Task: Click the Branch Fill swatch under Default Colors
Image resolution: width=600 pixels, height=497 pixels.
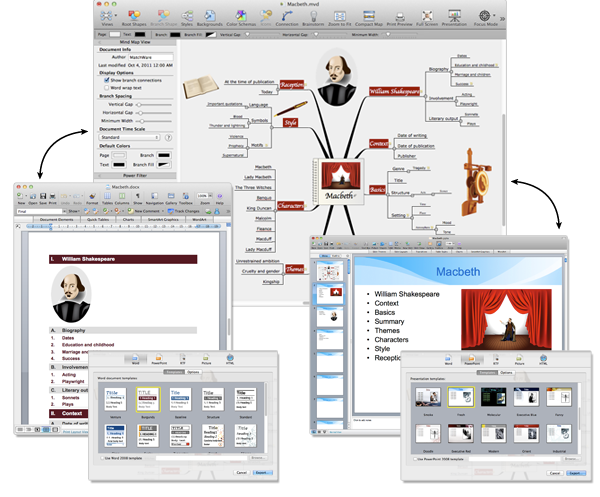Action: (164, 165)
